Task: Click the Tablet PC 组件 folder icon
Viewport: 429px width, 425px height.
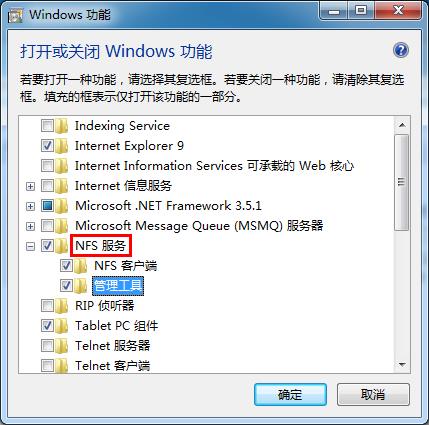Action: [x=62, y=326]
